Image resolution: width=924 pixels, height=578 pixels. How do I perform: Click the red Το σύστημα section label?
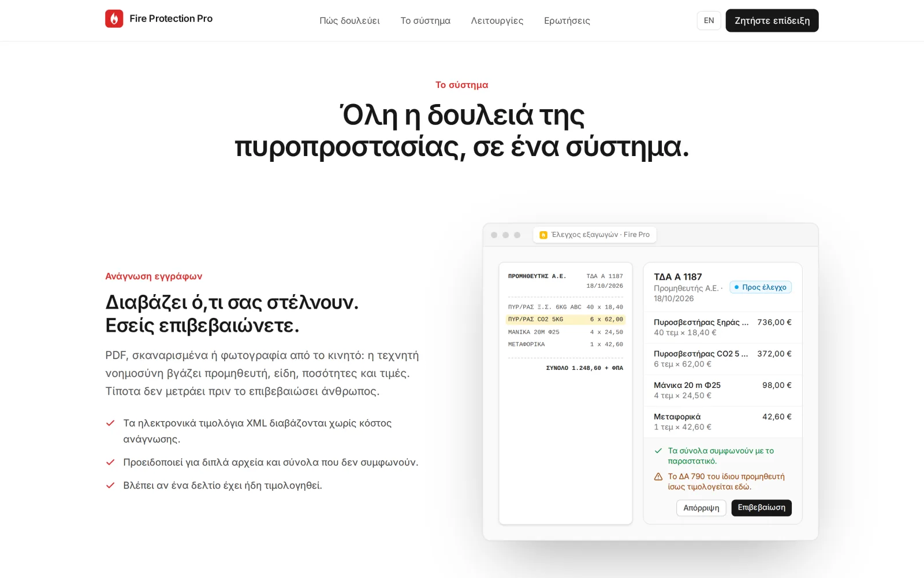462,85
